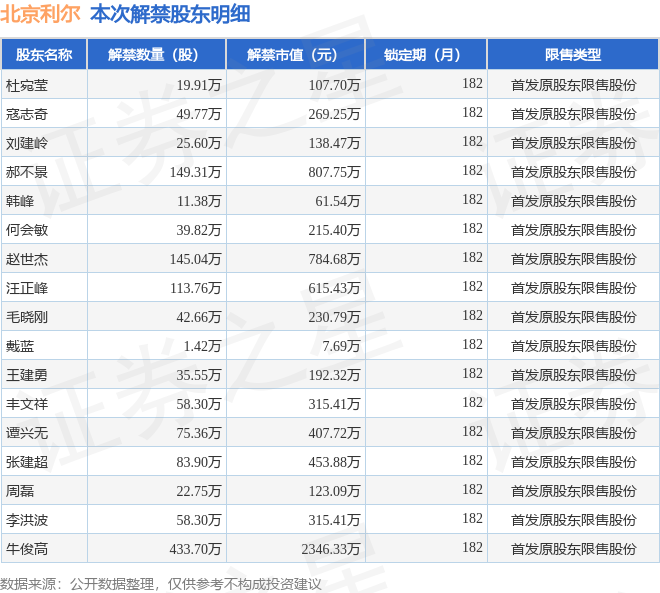Click shareholder name 丰文祥
Viewport: 660px width, 593px height.
[27, 404]
